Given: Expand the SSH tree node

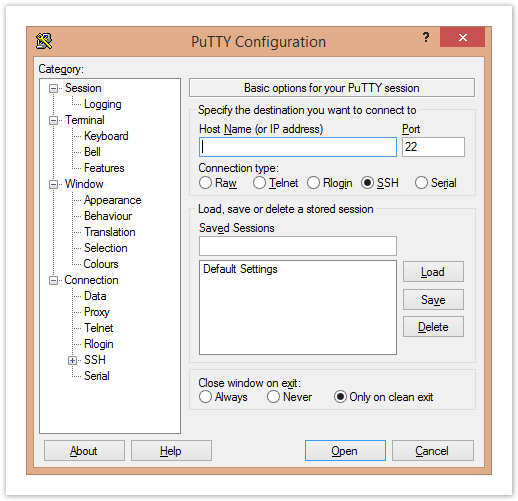Looking at the screenshot, I should [x=72, y=360].
